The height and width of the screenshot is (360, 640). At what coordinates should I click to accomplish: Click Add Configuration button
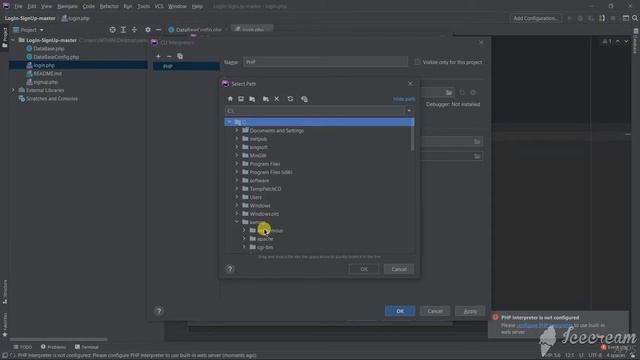pyautogui.click(x=536, y=18)
